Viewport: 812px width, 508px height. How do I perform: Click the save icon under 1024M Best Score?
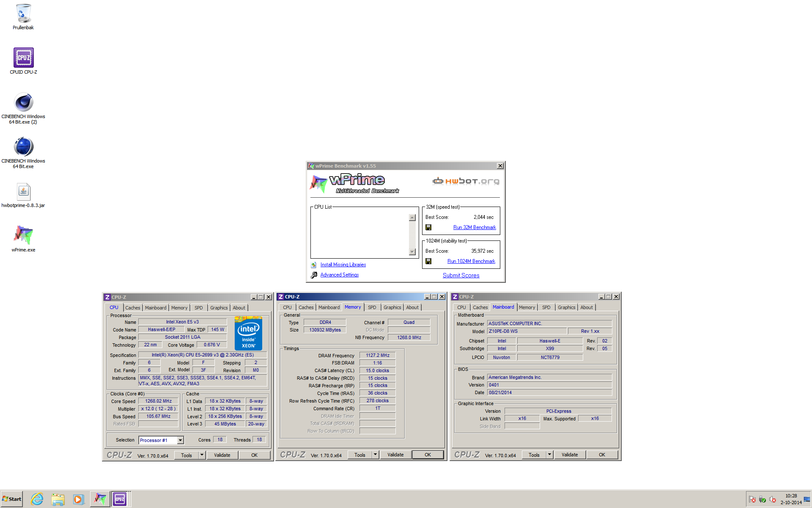click(428, 261)
